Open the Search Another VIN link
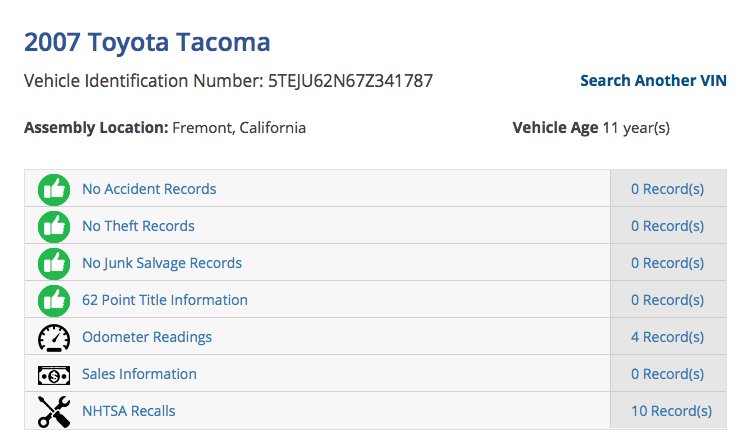The width and height of the screenshot is (750, 446). [x=653, y=80]
